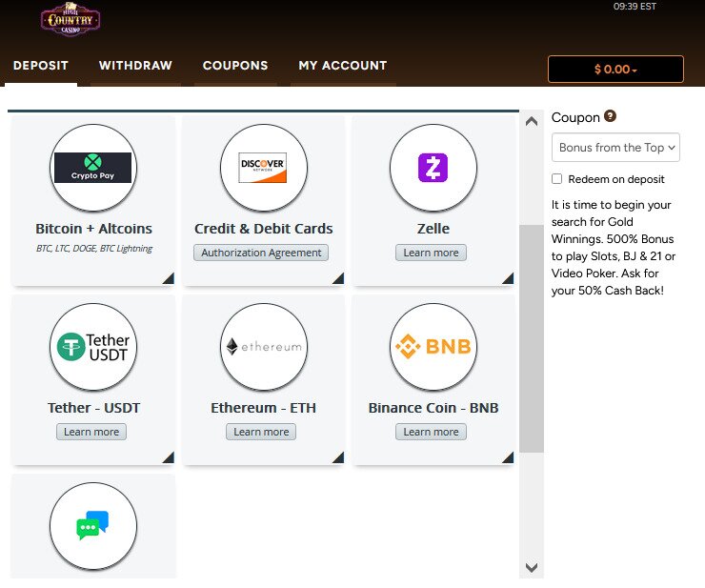This screenshot has height=588, width=705.
Task: Choose the Discover card icon
Action: click(x=264, y=168)
